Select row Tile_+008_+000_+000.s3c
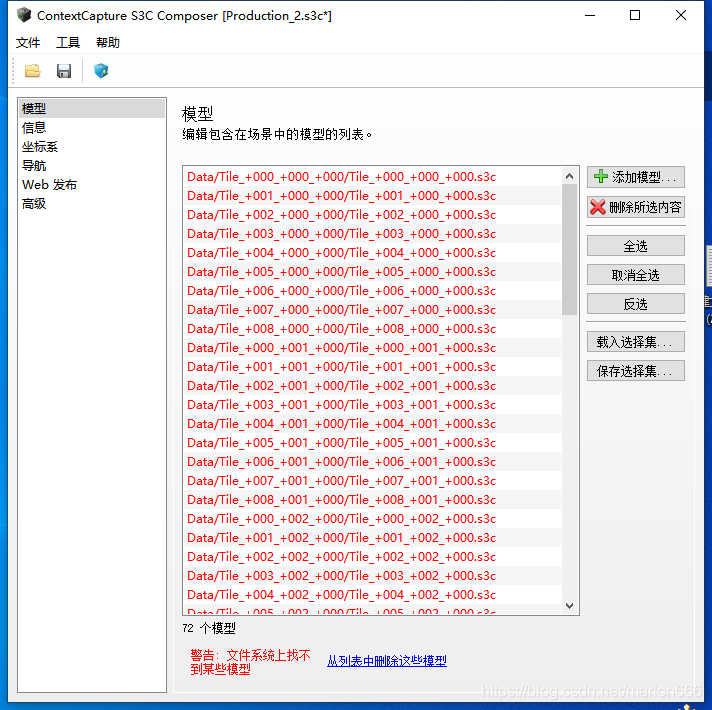The width and height of the screenshot is (712, 710). tap(372, 329)
